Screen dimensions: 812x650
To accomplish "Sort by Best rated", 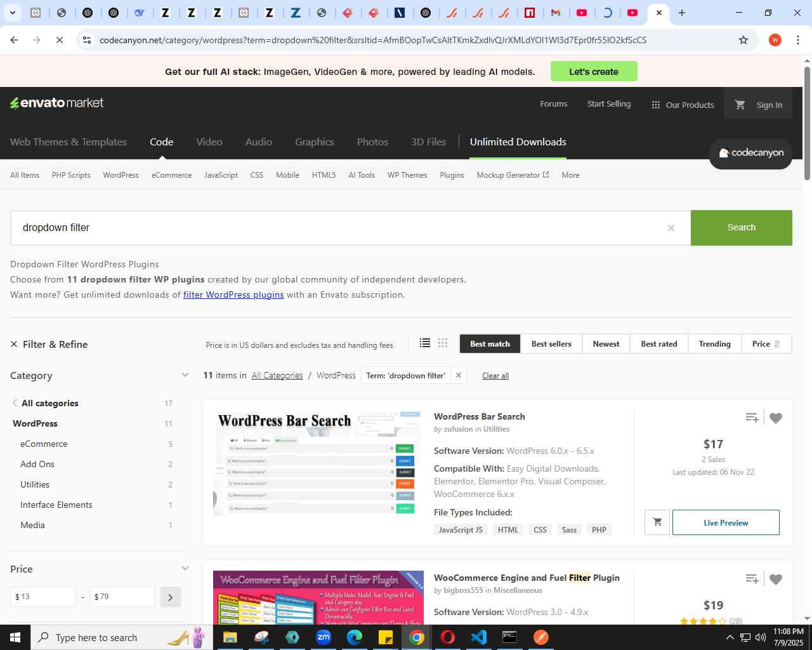I will pos(659,343).
